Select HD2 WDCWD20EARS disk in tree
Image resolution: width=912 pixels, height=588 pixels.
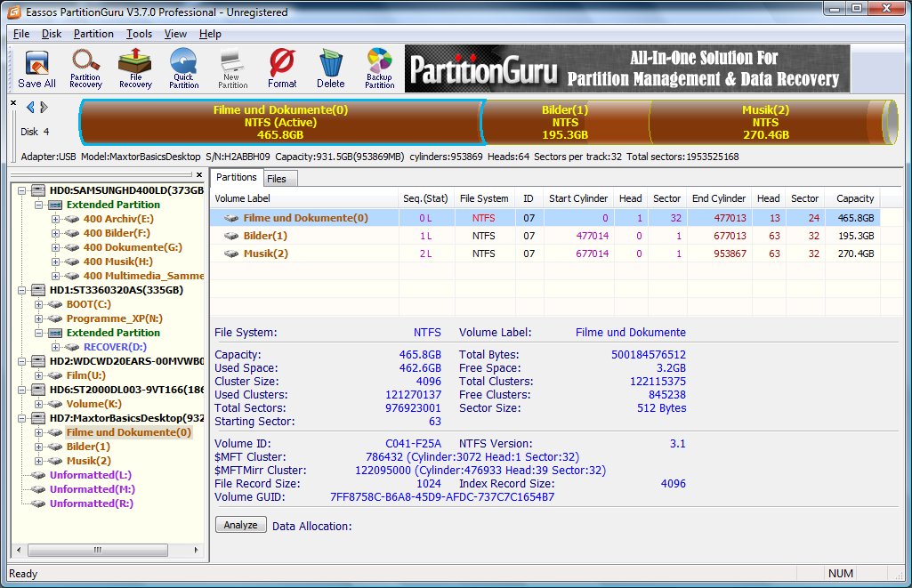click(126, 361)
